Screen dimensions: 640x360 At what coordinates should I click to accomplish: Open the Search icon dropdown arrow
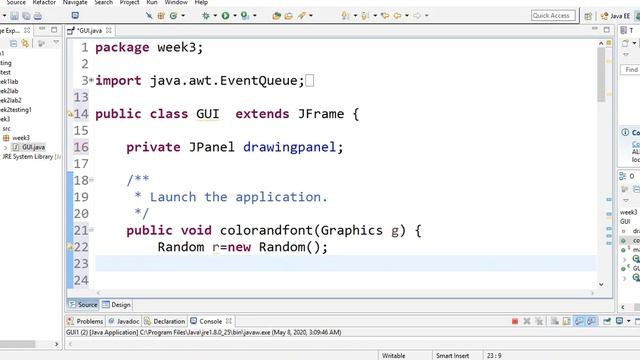311,16
